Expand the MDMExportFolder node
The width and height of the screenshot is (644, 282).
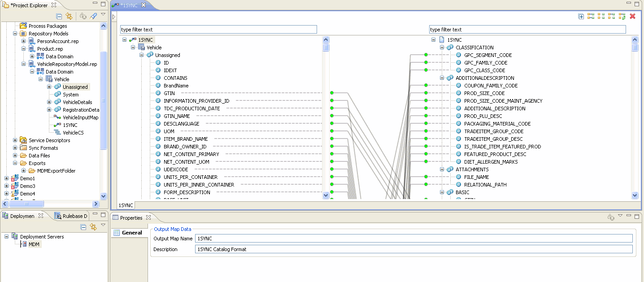tap(23, 171)
